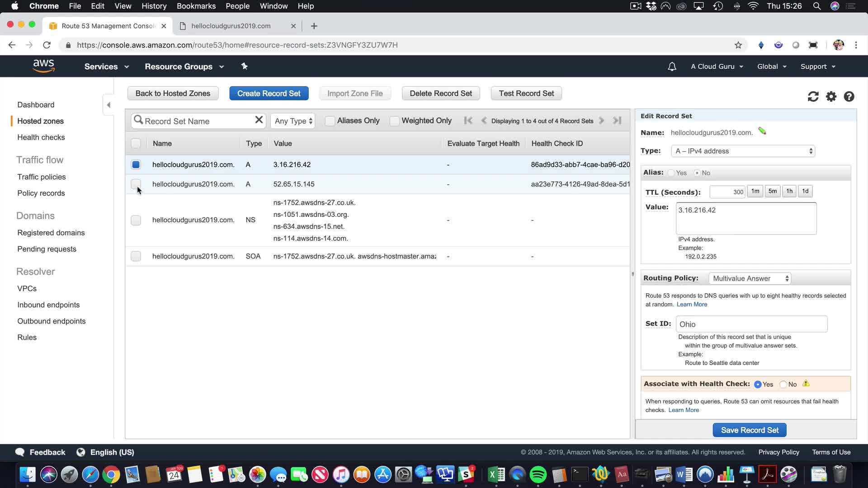The image size is (868, 488).
Task: Switch to the hellocloudgurus2019.com tab
Action: tap(231, 26)
